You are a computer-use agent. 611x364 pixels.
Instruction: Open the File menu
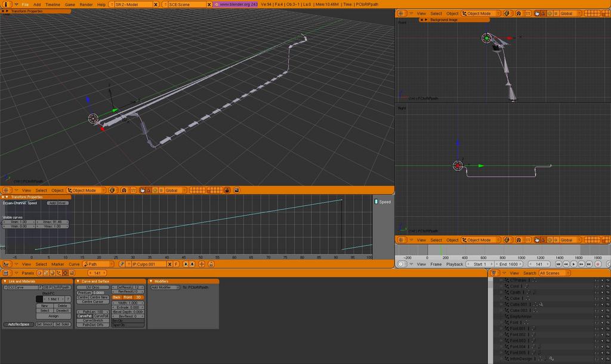[x=25, y=4]
